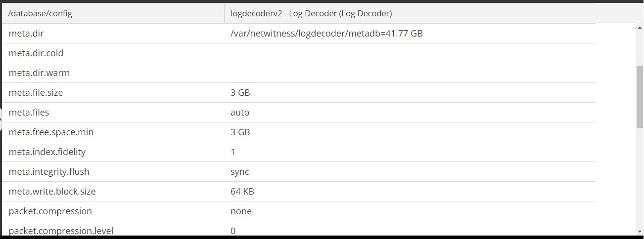The height and width of the screenshot is (239, 644).
Task: Edit the meta.write.block.size 64 KB value
Action: pos(242,192)
